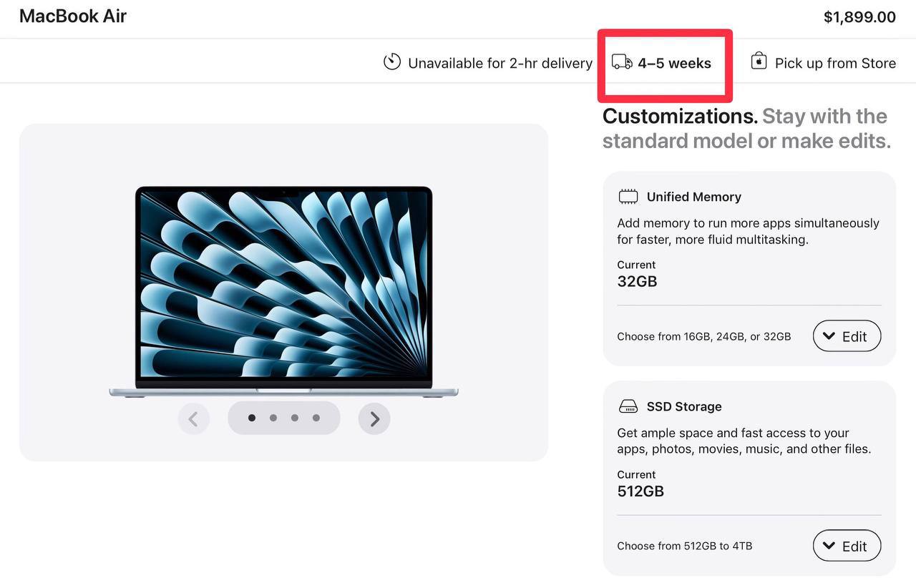
Task: Select the second gallery dot
Action: click(273, 418)
